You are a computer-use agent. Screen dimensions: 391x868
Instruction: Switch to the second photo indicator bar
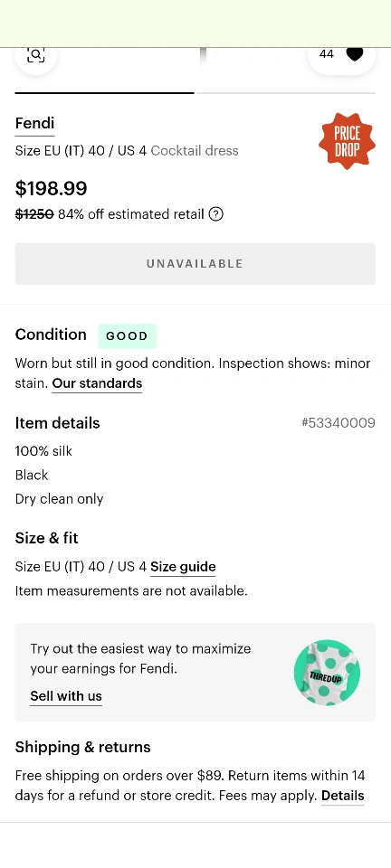click(286, 93)
